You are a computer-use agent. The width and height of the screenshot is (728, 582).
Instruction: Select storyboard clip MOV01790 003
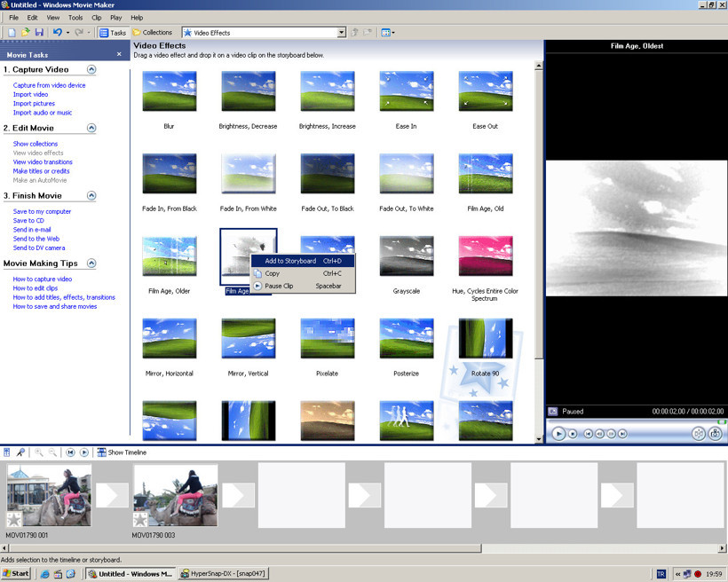[176, 496]
